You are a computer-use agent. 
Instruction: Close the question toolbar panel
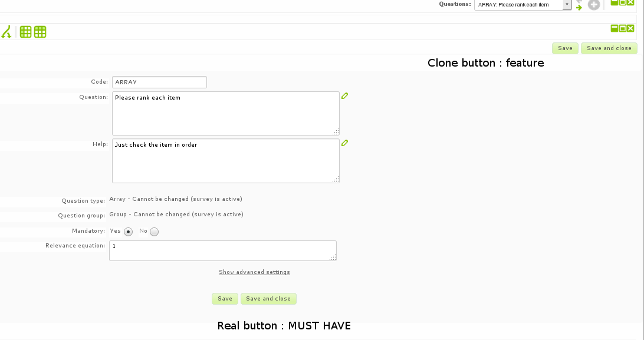coord(630,28)
